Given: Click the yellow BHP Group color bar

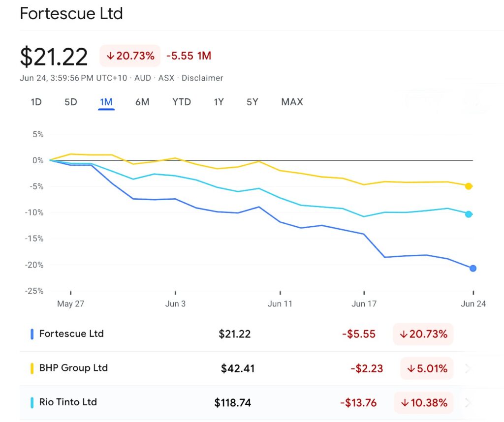Looking at the screenshot, I should pyautogui.click(x=32, y=368).
